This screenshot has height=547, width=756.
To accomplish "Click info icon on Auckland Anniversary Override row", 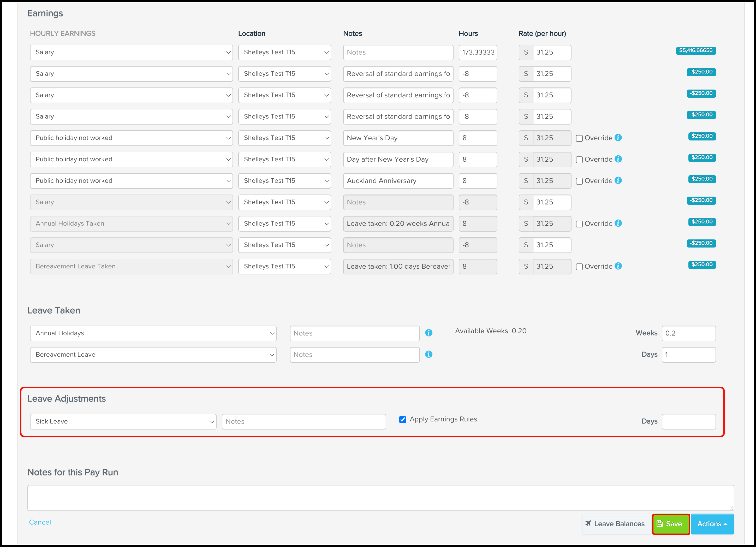I will (x=618, y=180).
